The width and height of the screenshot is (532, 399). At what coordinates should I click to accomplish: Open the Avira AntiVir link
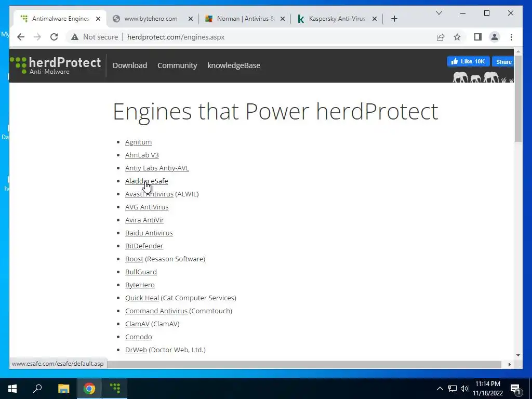pyautogui.click(x=144, y=220)
